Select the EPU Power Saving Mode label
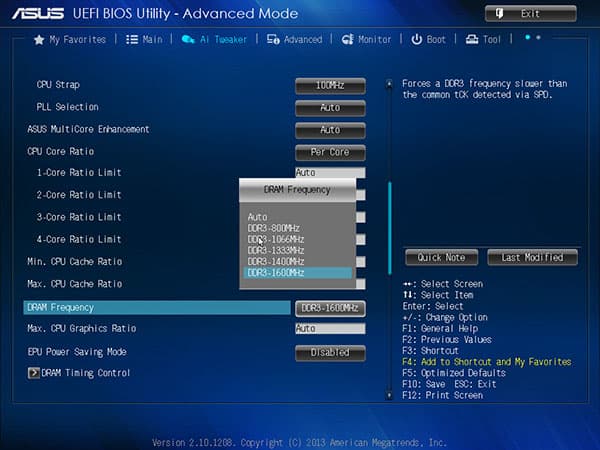The height and width of the screenshot is (450, 600). tap(77, 352)
